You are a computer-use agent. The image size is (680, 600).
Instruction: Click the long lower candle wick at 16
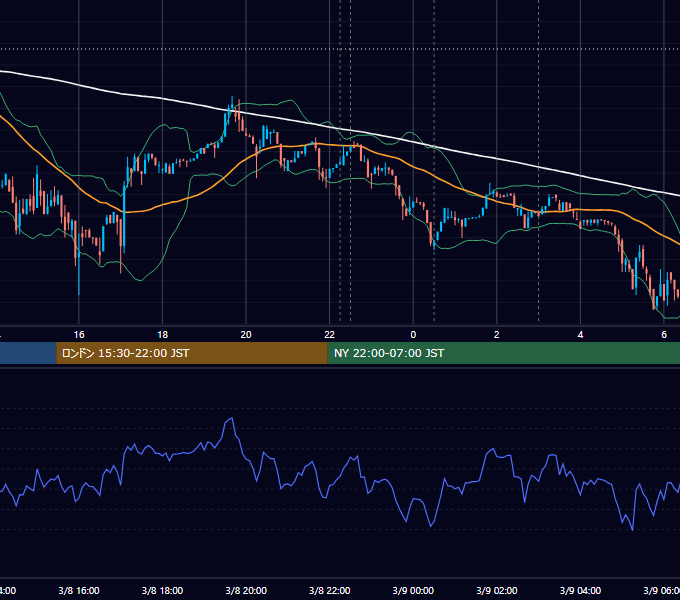pyautogui.click(x=79, y=275)
